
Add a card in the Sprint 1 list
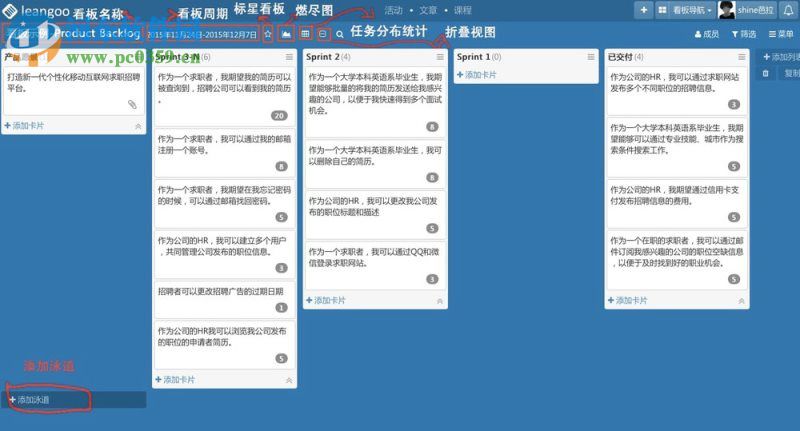click(477, 75)
